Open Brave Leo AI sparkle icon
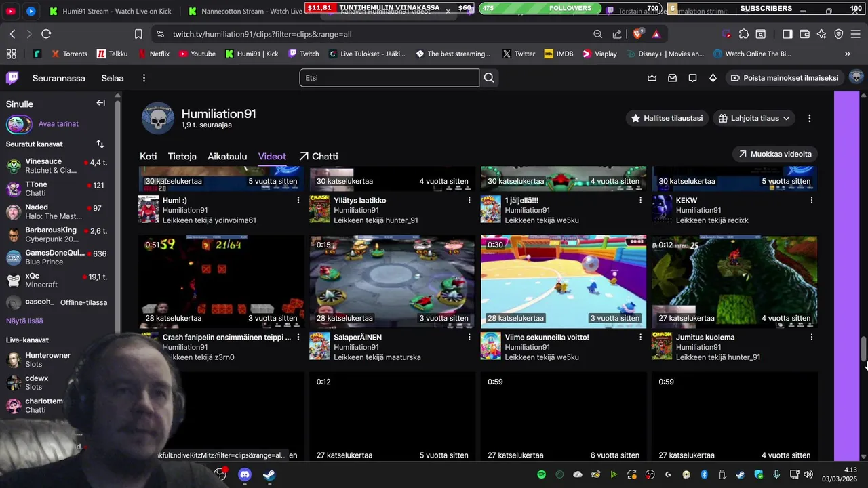The height and width of the screenshot is (488, 868). coord(822,34)
